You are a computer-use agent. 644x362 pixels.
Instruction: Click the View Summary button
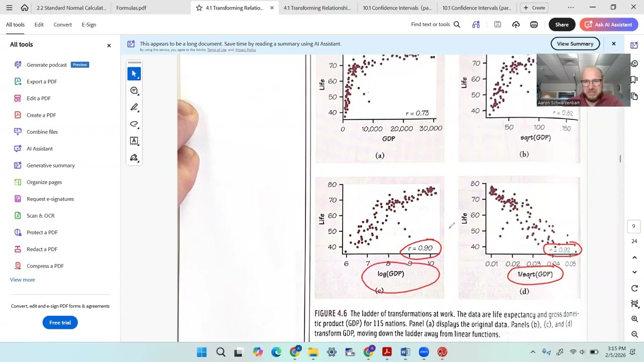click(x=575, y=44)
